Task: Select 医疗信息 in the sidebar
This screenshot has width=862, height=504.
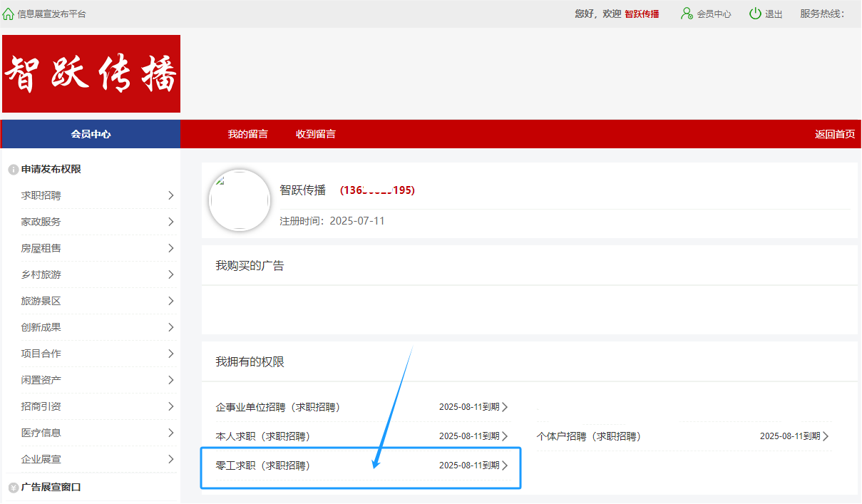Action: pyautogui.click(x=41, y=433)
